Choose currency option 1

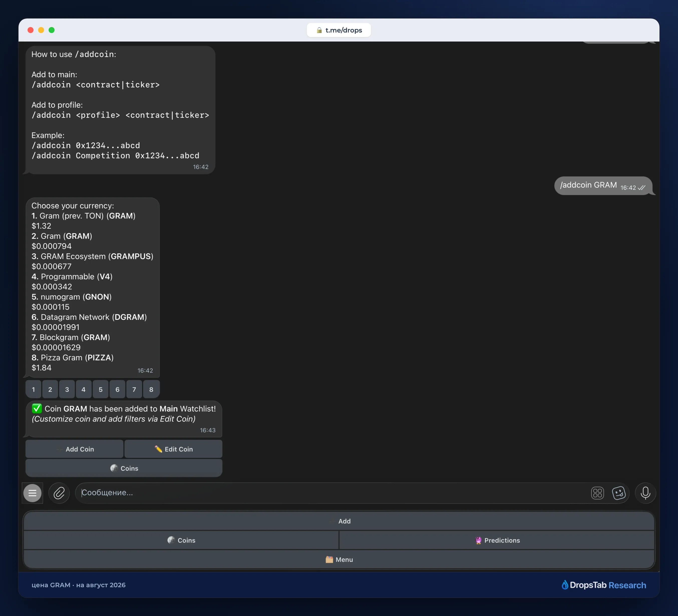coord(33,389)
